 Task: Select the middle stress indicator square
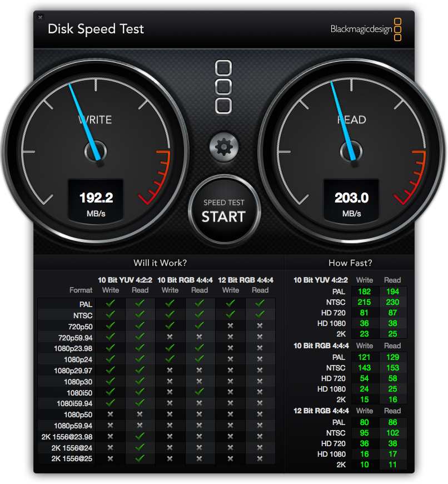(223, 86)
